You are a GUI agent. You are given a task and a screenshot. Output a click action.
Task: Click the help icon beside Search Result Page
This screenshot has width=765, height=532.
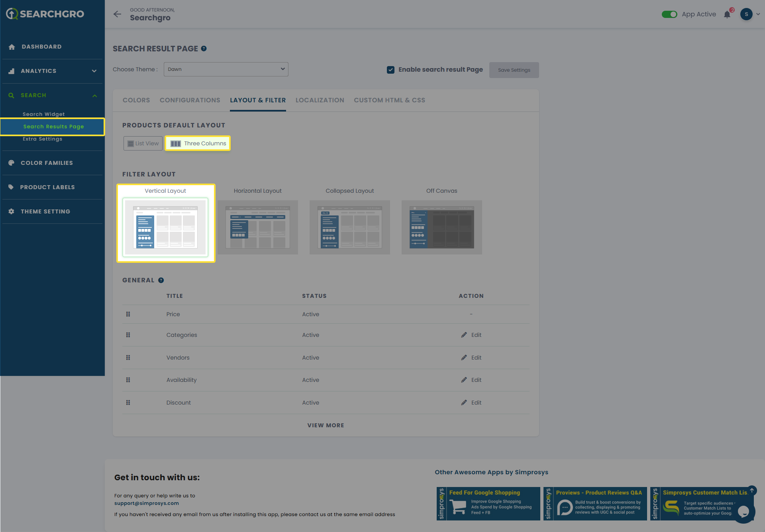[x=204, y=49]
